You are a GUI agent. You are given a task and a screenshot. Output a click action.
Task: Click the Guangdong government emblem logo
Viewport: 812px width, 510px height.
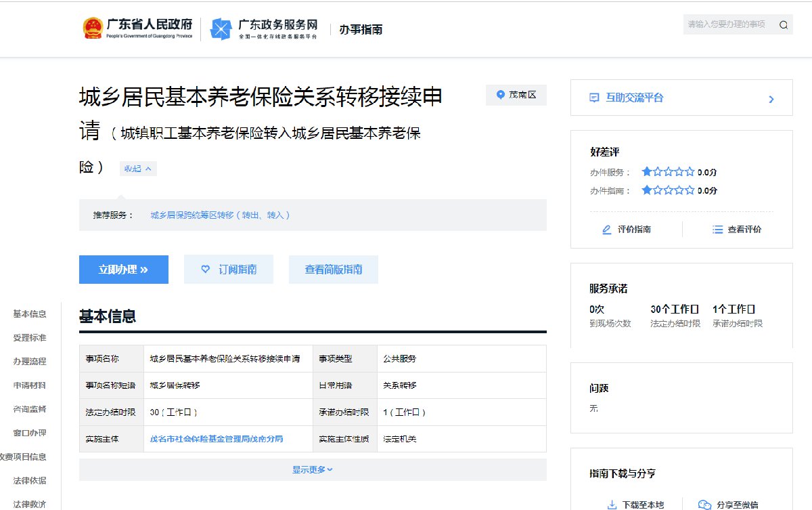coord(92,28)
